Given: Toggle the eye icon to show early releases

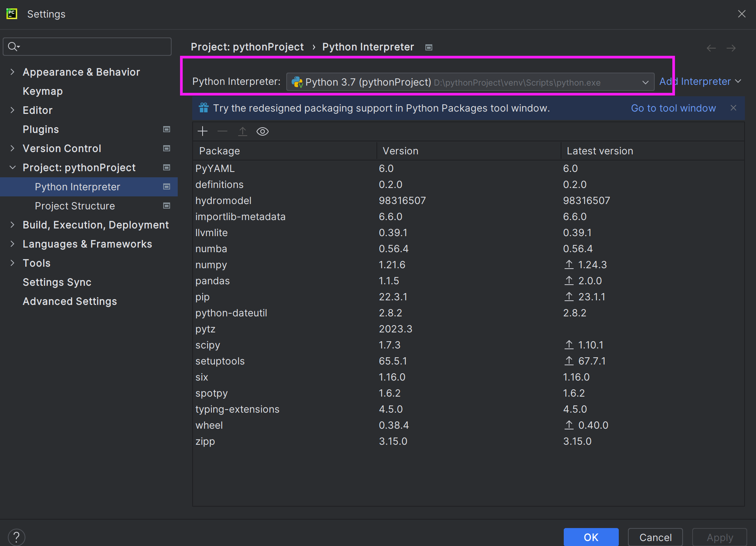Looking at the screenshot, I should tap(263, 131).
